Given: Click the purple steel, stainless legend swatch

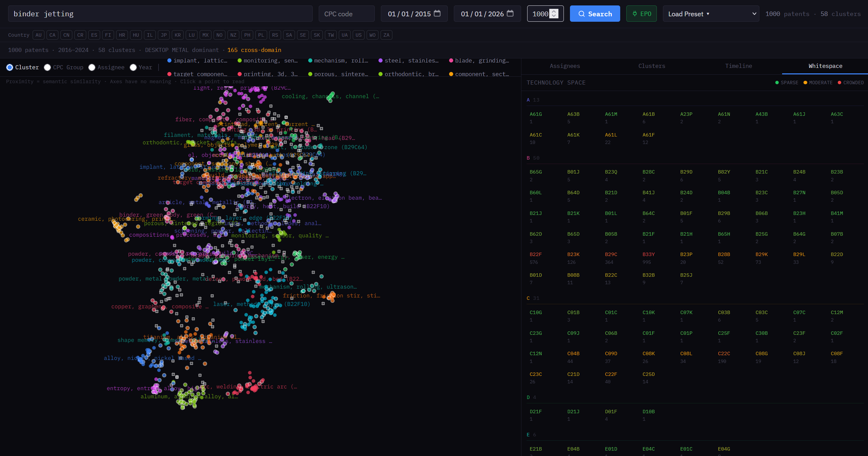Looking at the screenshot, I should 381,60.
